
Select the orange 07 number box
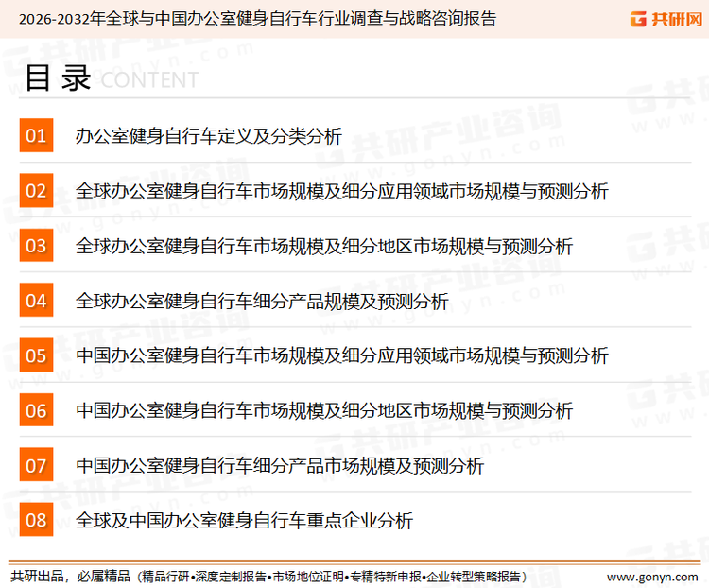[x=36, y=464]
